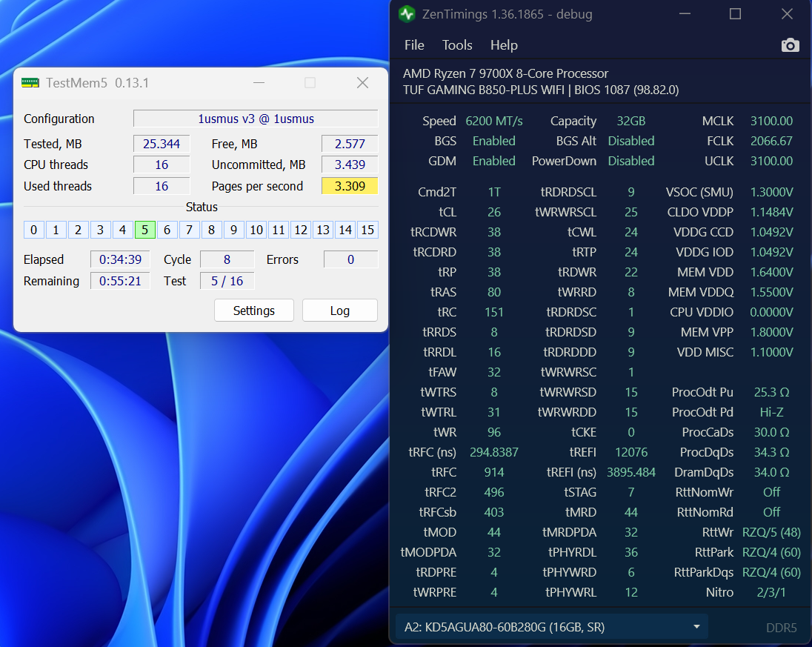Take a screenshot with ZenTimings camera icon
The width and height of the screenshot is (812, 647).
tap(790, 46)
